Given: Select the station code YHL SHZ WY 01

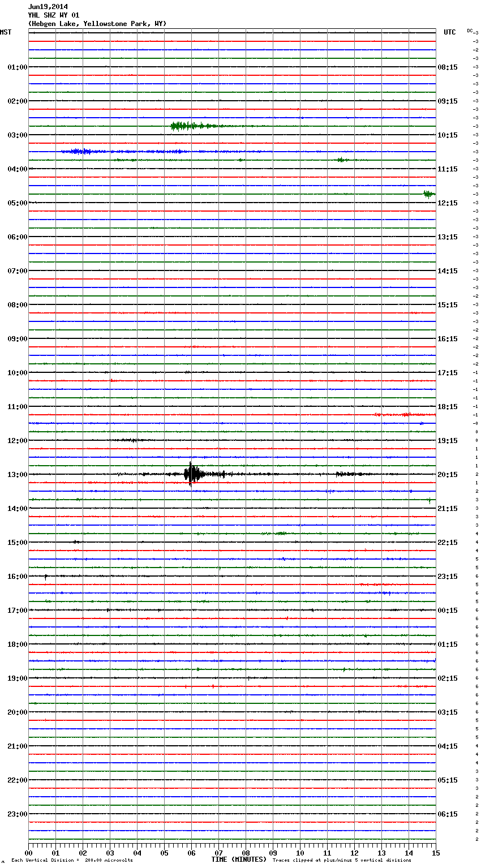Looking at the screenshot, I should point(54,15).
